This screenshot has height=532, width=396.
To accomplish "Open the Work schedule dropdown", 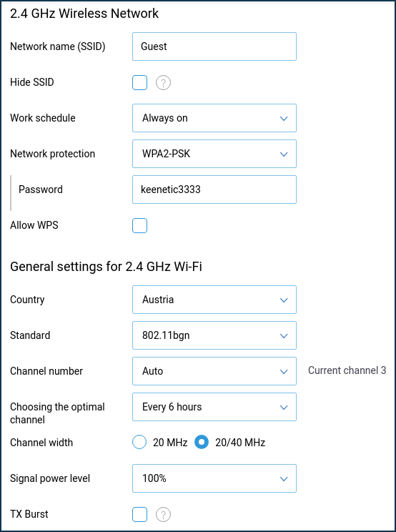I will tap(214, 118).
